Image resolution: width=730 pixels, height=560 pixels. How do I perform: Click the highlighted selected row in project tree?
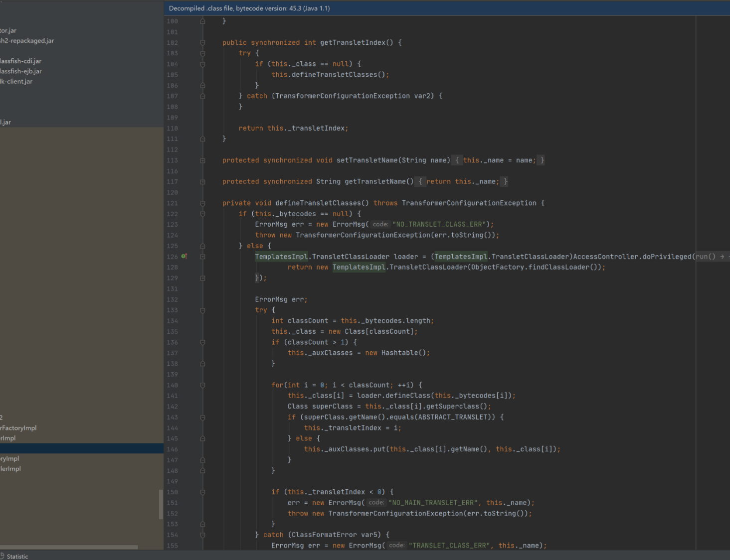(x=82, y=448)
